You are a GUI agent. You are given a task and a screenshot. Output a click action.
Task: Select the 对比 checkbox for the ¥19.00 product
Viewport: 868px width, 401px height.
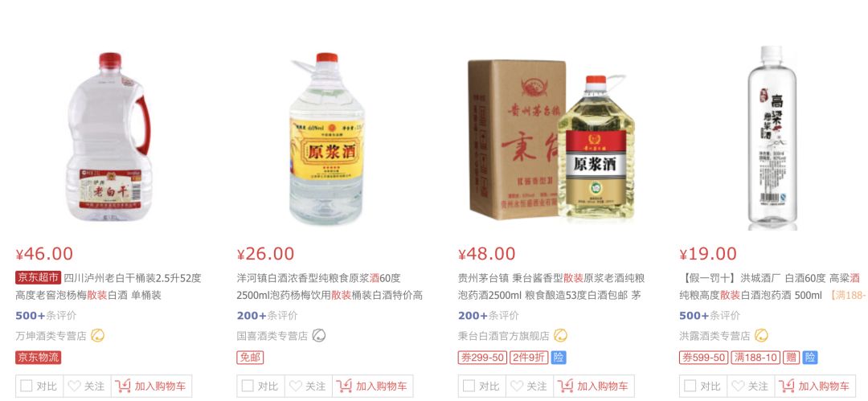(x=690, y=386)
